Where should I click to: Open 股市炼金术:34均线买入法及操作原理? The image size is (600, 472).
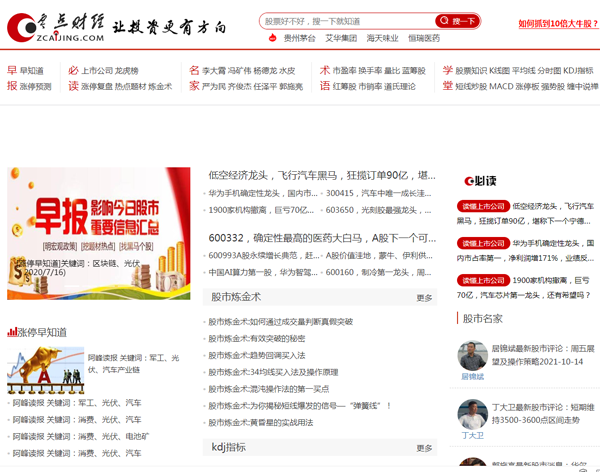[273, 372]
